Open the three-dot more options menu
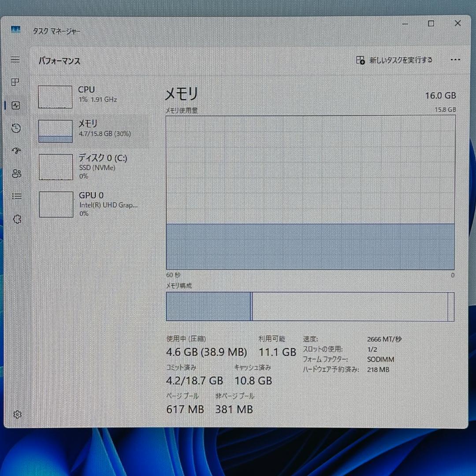The height and width of the screenshot is (476, 476). [455, 60]
